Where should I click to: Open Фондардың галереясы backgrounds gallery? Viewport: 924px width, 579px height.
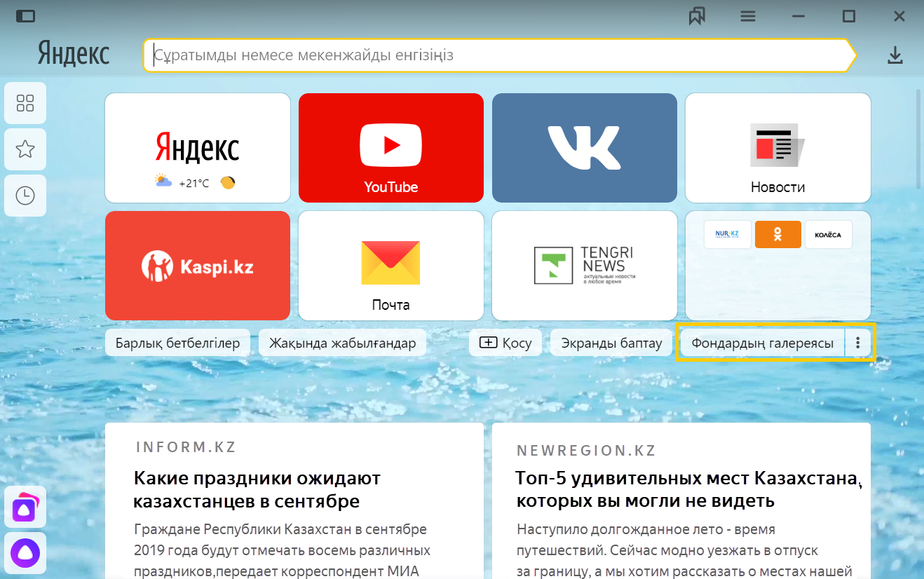(x=763, y=343)
